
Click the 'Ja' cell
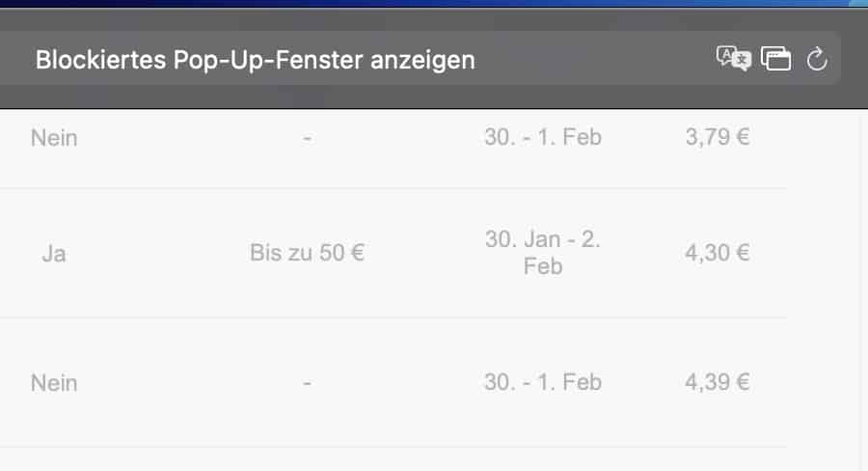[x=54, y=254]
